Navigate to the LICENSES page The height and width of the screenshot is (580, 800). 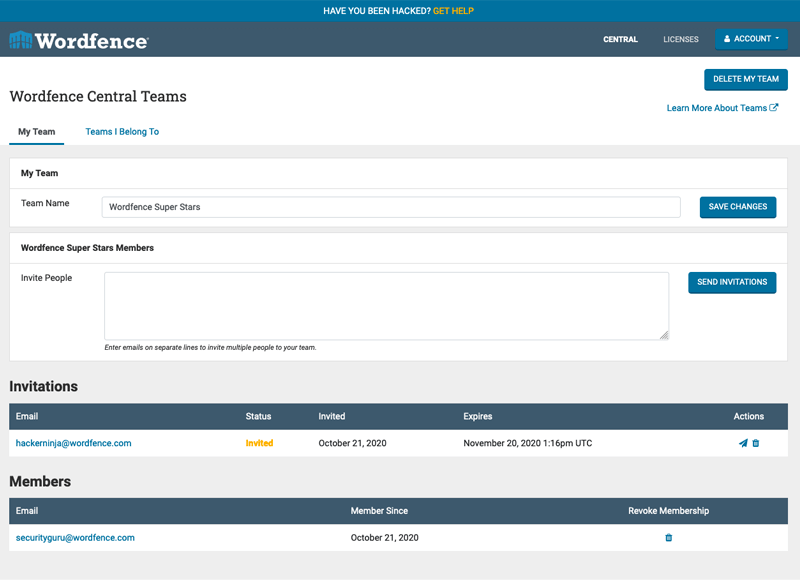(680, 39)
